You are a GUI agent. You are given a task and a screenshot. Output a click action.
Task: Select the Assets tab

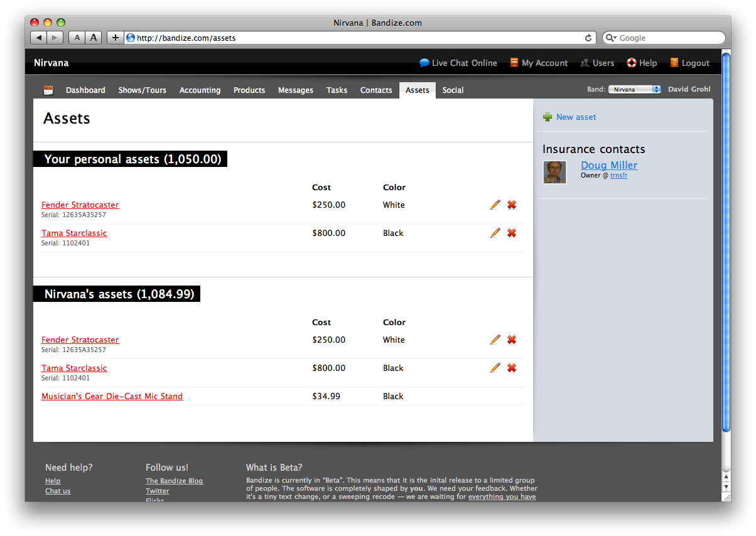[418, 90]
